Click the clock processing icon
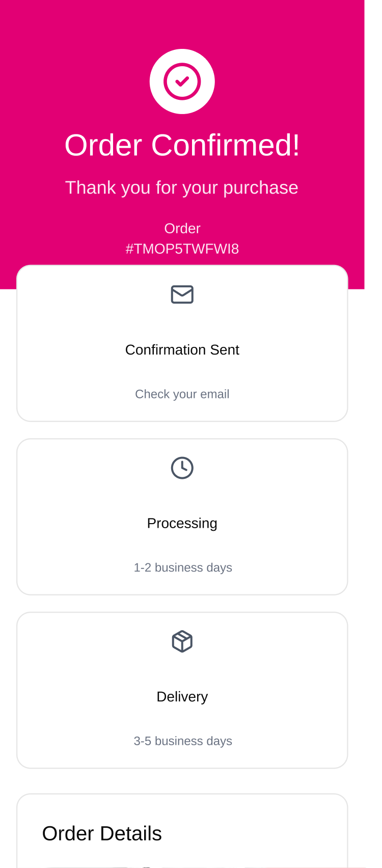Viewport: 382px width, 868px height. point(182,468)
